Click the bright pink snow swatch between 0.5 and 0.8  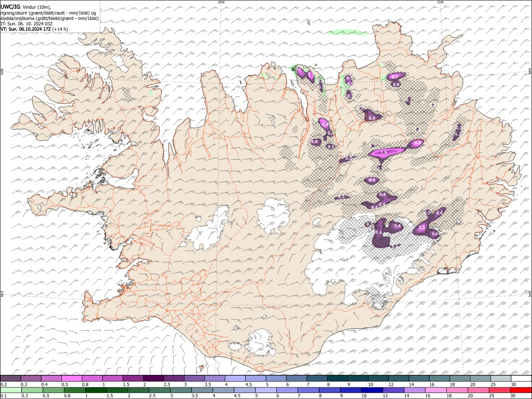click(x=71, y=378)
